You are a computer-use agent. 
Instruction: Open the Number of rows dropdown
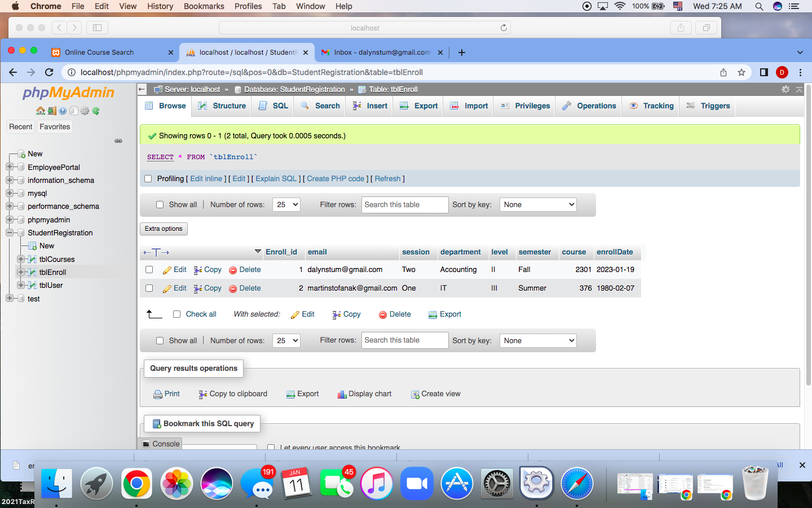coord(286,204)
